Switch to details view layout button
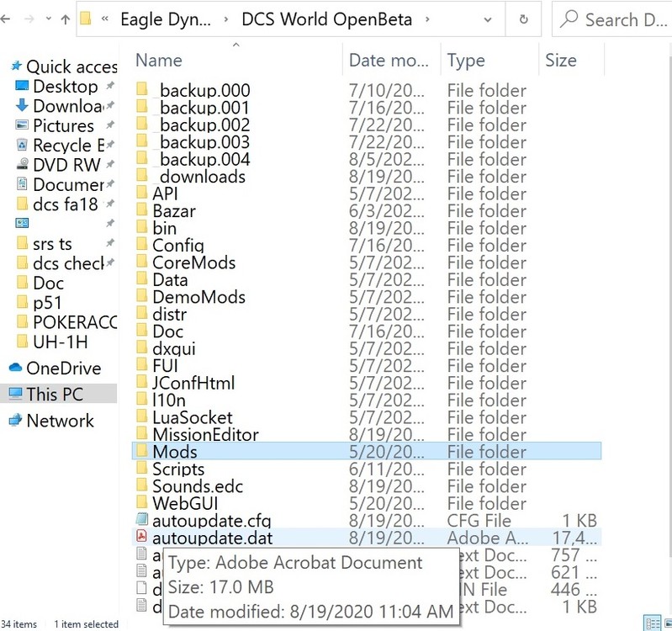672x631 pixels. coord(653,623)
